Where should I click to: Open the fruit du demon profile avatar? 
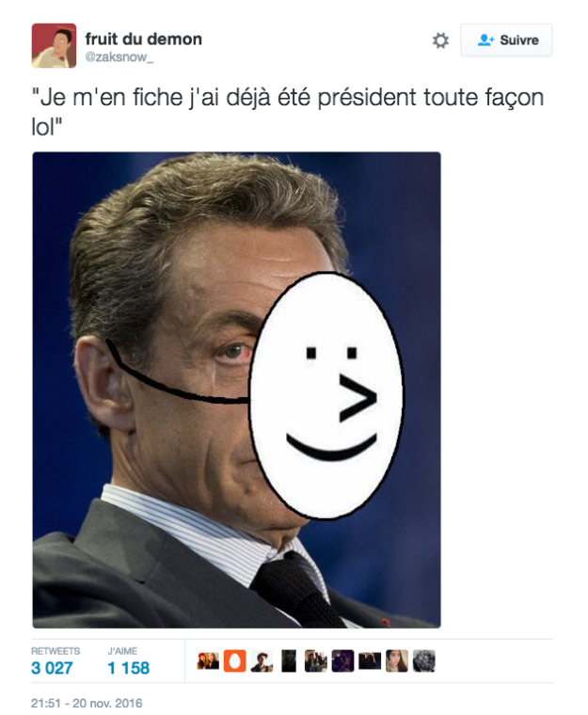tap(54, 45)
